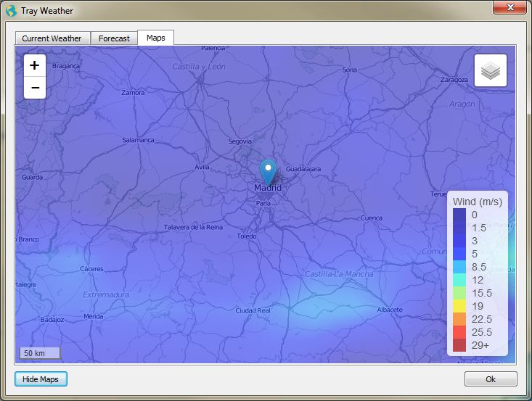Click the Guadalajara city label
This screenshot has width=532, height=401.
tap(303, 169)
